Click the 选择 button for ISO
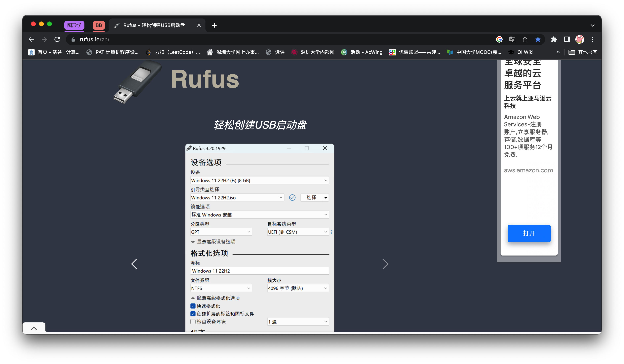 (311, 197)
